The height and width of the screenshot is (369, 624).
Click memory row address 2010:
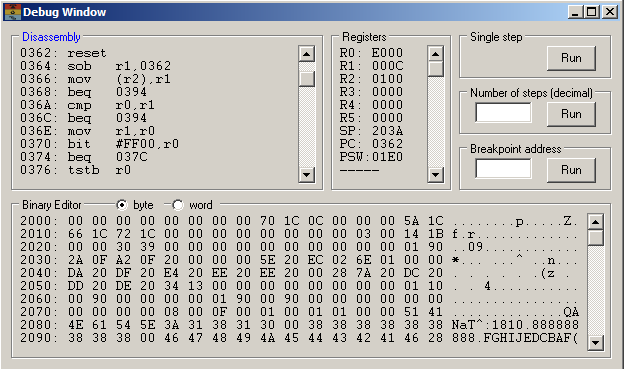(x=39, y=234)
